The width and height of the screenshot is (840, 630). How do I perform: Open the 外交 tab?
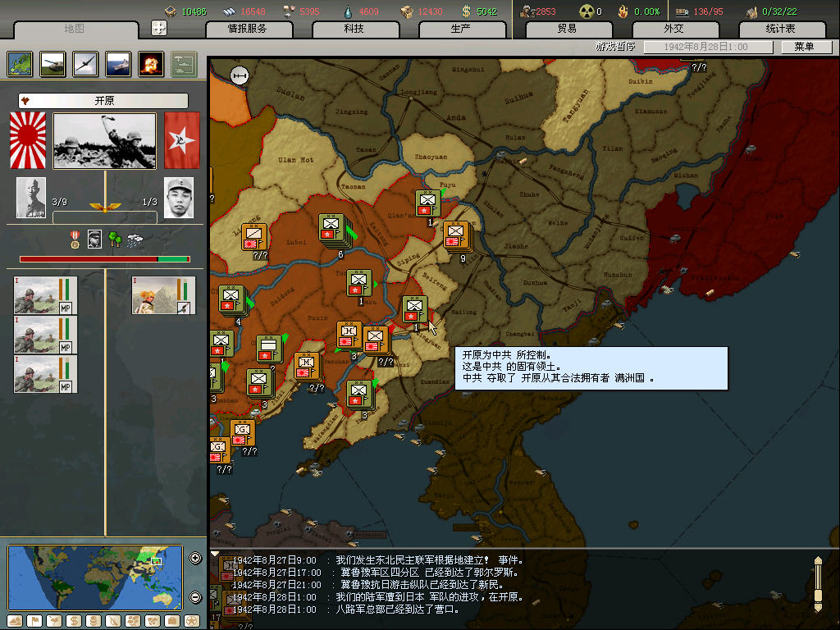point(674,29)
